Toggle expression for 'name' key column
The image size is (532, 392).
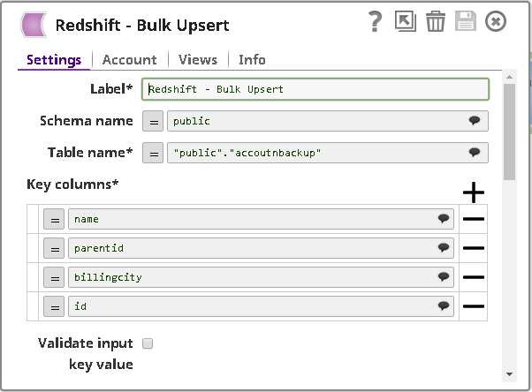54,220
